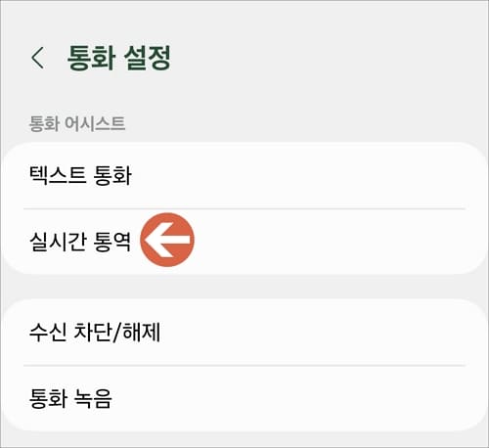Open the 텍스트 통화 setting

[244, 175]
